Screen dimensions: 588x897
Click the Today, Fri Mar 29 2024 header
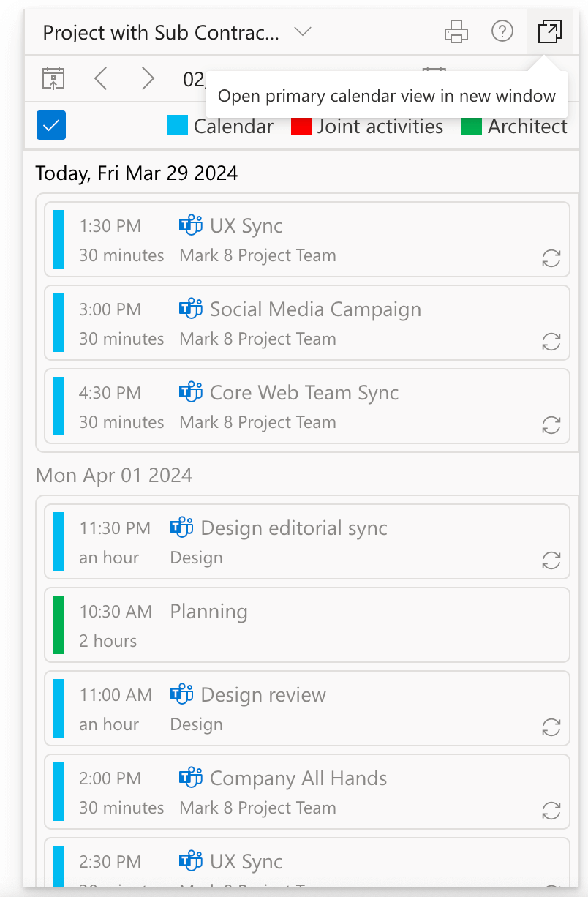[x=137, y=173]
